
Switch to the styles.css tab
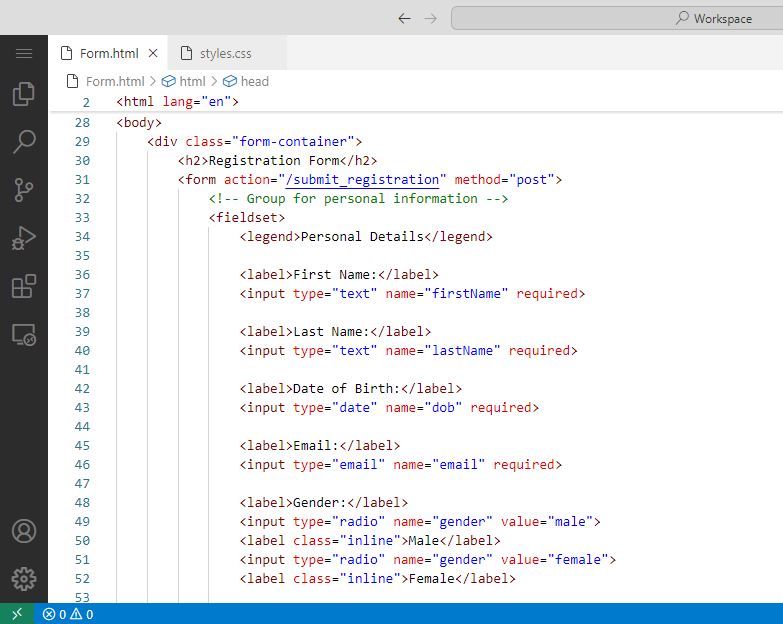pyautogui.click(x=226, y=53)
